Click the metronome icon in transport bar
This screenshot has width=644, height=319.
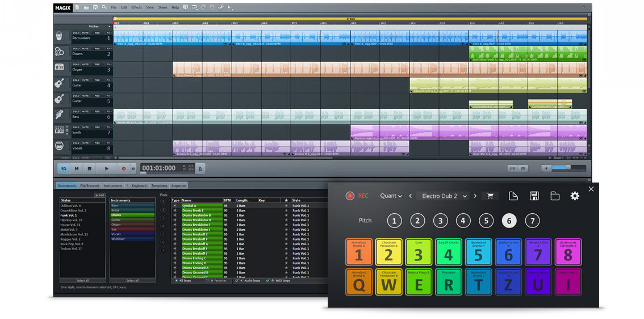[200, 168]
